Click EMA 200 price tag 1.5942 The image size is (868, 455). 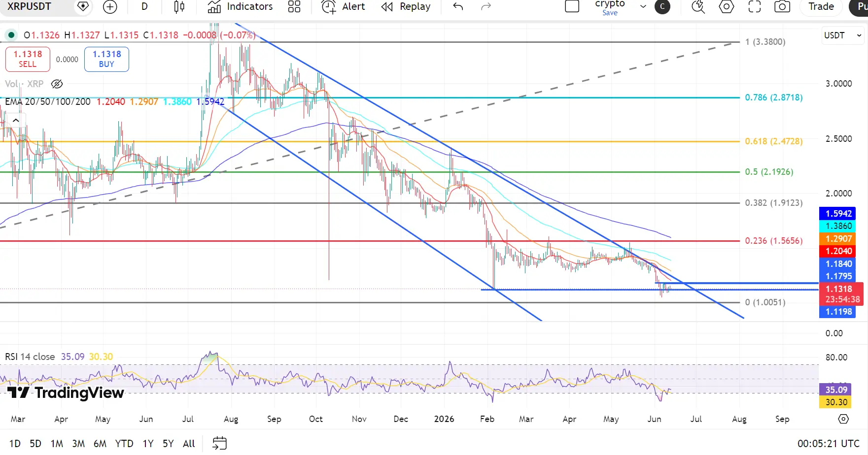[x=837, y=213]
